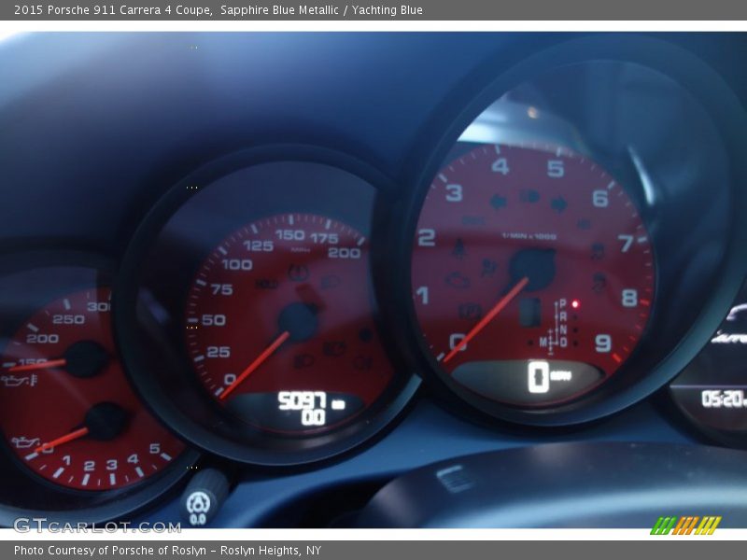Click the P gear letter

(x=563, y=304)
